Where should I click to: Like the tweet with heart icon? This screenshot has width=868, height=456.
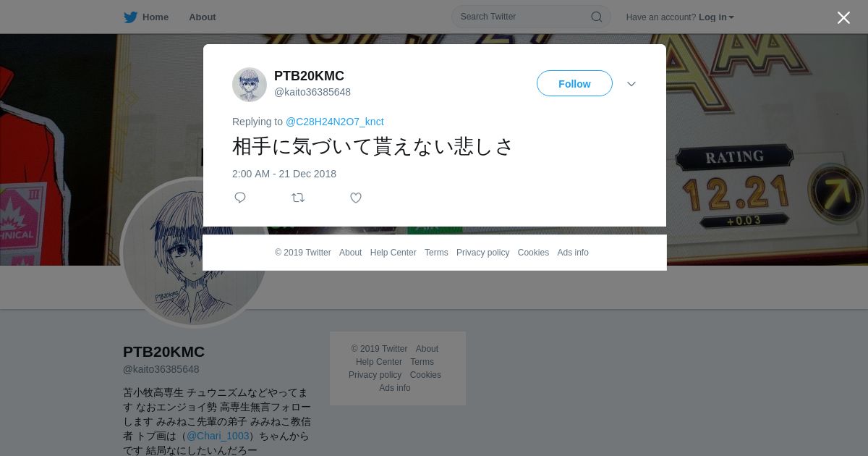pos(356,198)
